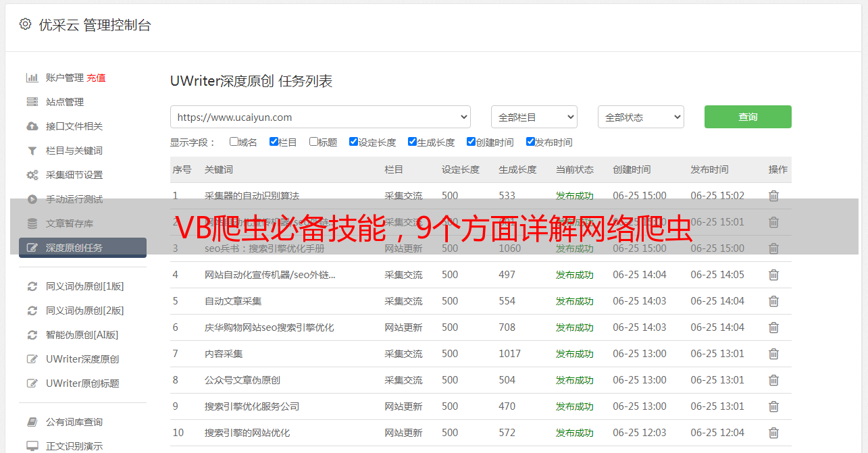Click the 接口文件相关 cloud upload icon
This screenshot has width=868, height=453.
(x=32, y=126)
